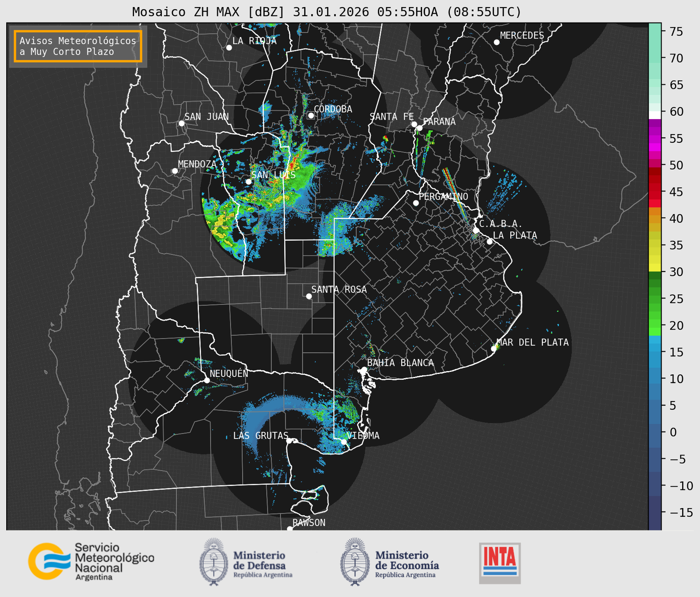The image size is (700, 597).
Task: Click the "PARANÁ" city label
Action: 439,122
